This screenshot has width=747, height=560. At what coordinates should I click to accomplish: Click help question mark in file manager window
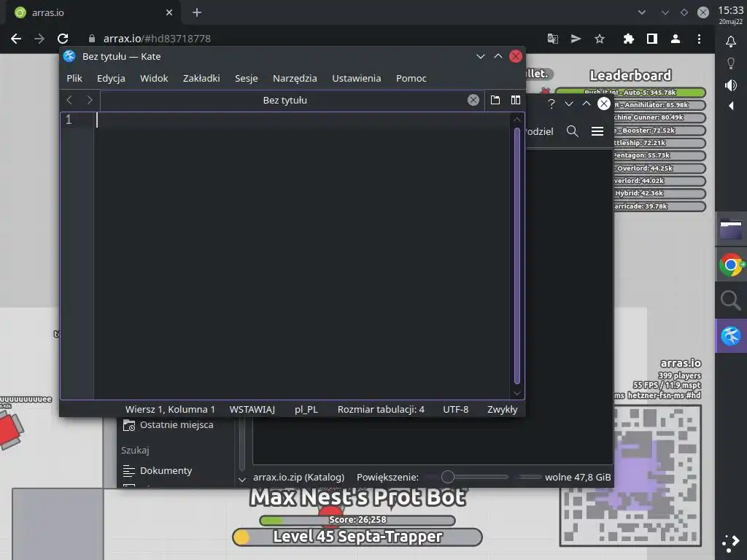[551, 104]
